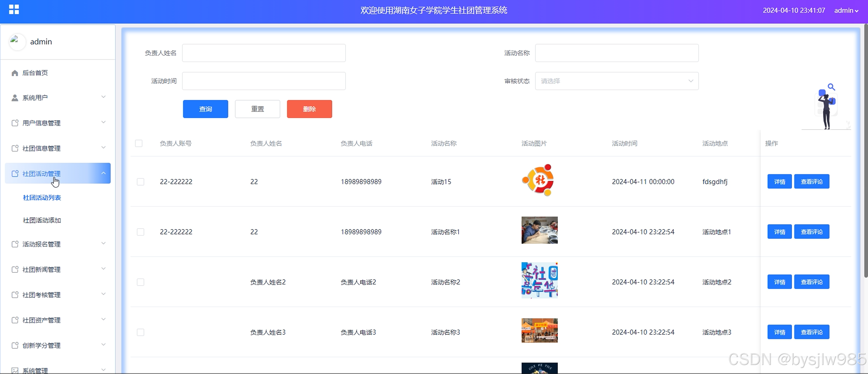Open 详情 for 活动名称3 row
The image size is (868, 374).
779,332
